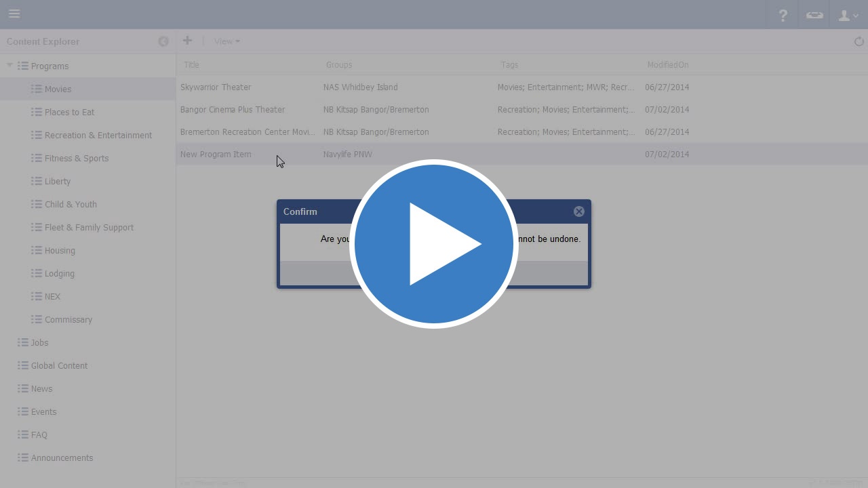Open the hamburger menu icon
868x488 pixels.
14,14
